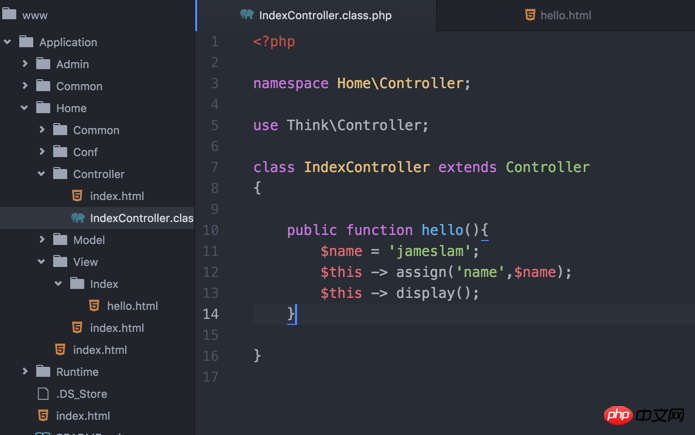Screen dimensions: 695x435
Task: Click the namespace keyword on line 3
Action: click(x=291, y=83)
